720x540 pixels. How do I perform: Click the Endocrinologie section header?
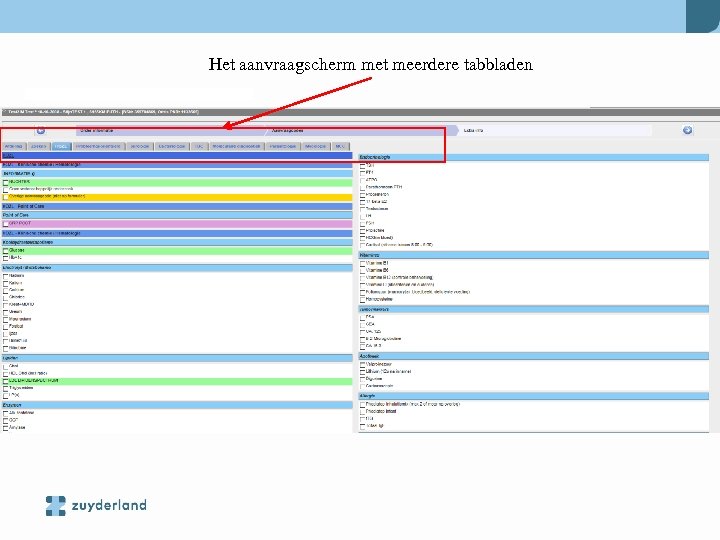point(534,157)
